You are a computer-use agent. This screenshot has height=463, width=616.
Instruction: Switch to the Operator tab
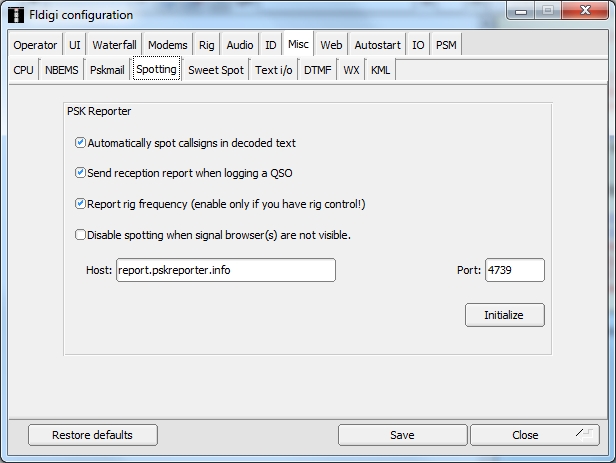[35, 45]
